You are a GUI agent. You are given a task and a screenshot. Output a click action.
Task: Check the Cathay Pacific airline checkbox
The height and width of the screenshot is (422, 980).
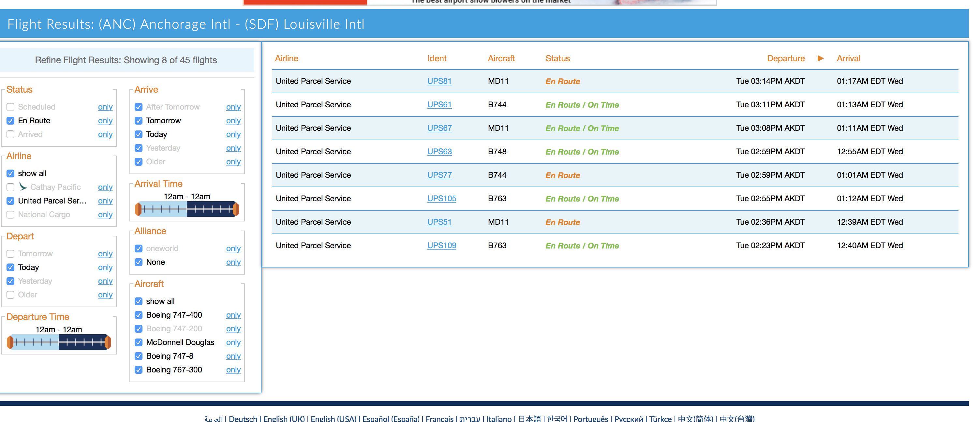[x=11, y=187]
